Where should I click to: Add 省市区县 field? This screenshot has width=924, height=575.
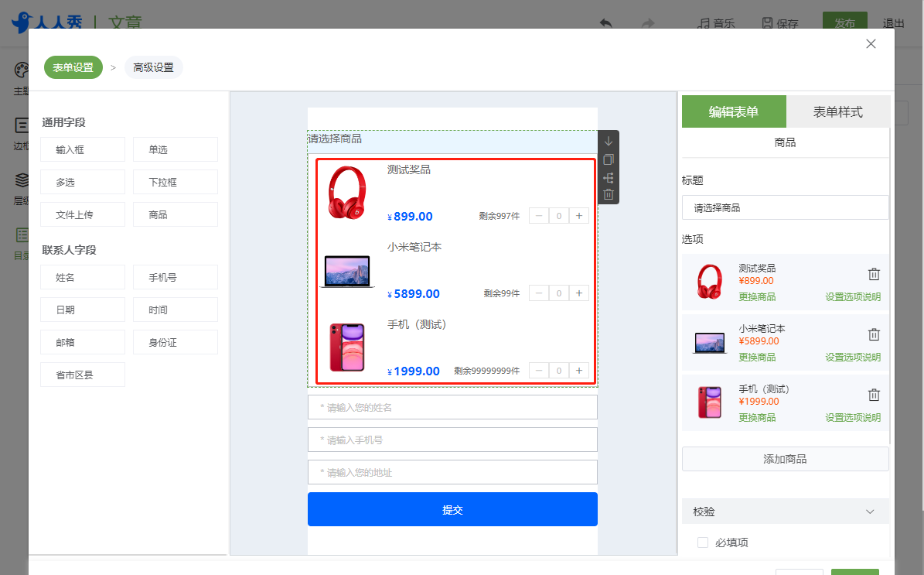pos(83,375)
